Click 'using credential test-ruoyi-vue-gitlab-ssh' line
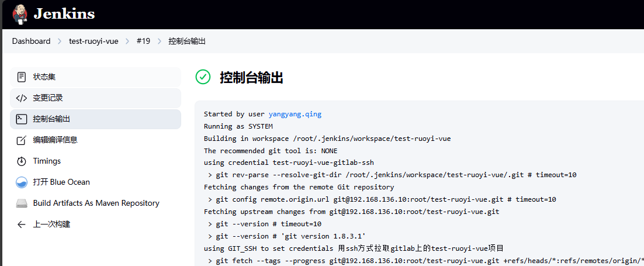The height and width of the screenshot is (266, 644). point(289,163)
